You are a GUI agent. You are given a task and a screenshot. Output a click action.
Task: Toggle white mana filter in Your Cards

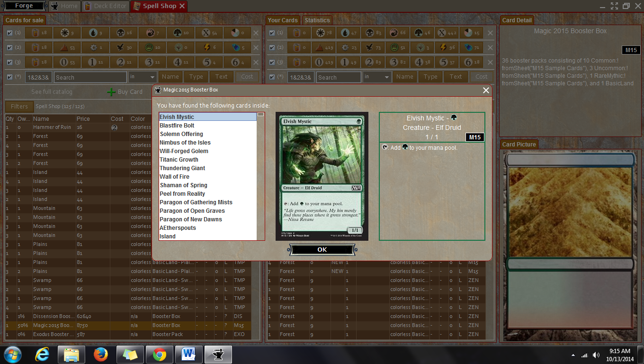(323, 33)
